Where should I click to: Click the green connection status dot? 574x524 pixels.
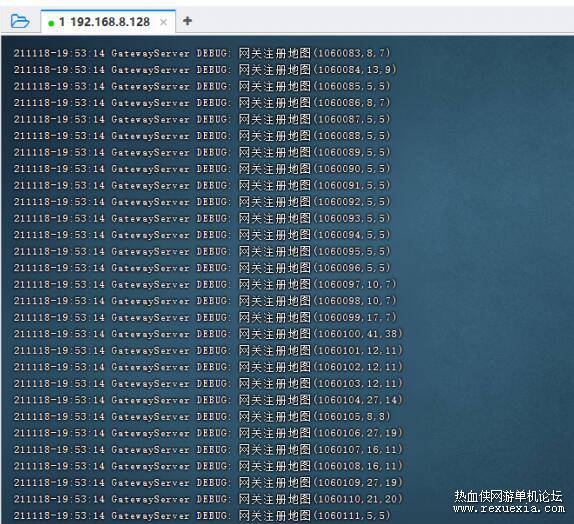(51, 23)
